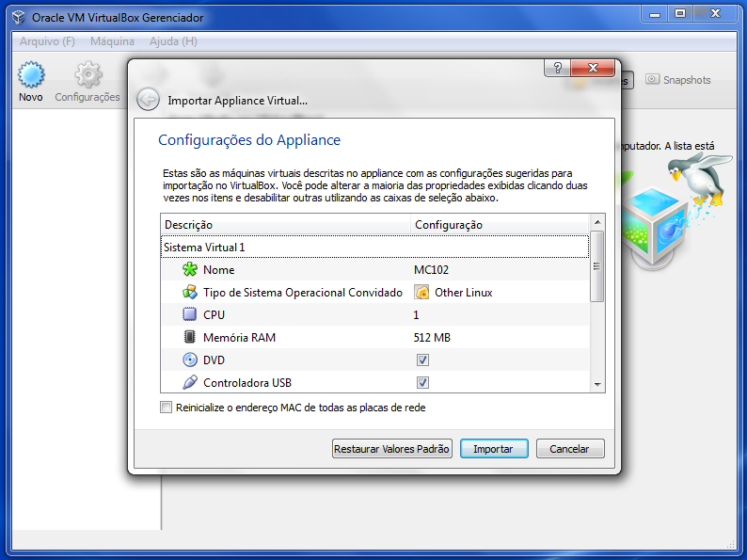Click the CPU value 1
Image resolution: width=747 pixels, height=560 pixels.
coord(416,315)
